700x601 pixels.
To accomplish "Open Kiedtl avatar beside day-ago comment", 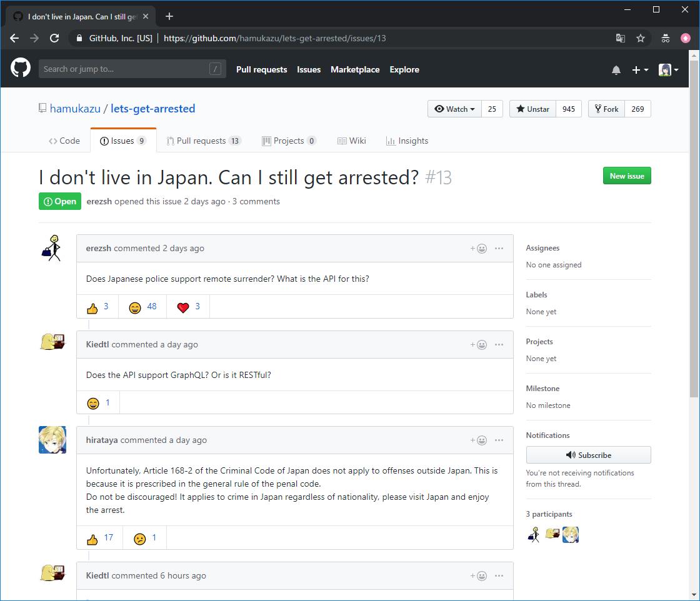I will pos(52,342).
